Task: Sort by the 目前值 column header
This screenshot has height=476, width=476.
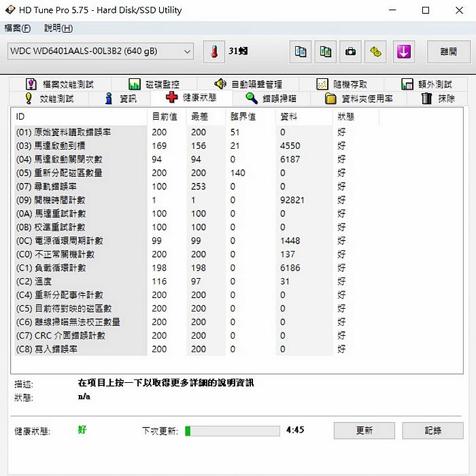Action: point(167,116)
